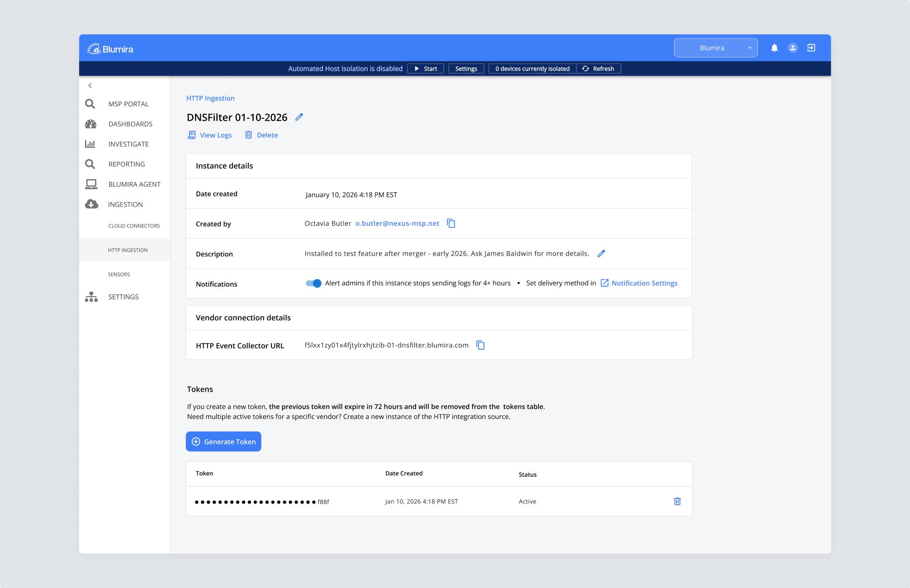Click o.butler@nexus-msp.net email link
This screenshot has width=910, height=588.
(398, 223)
